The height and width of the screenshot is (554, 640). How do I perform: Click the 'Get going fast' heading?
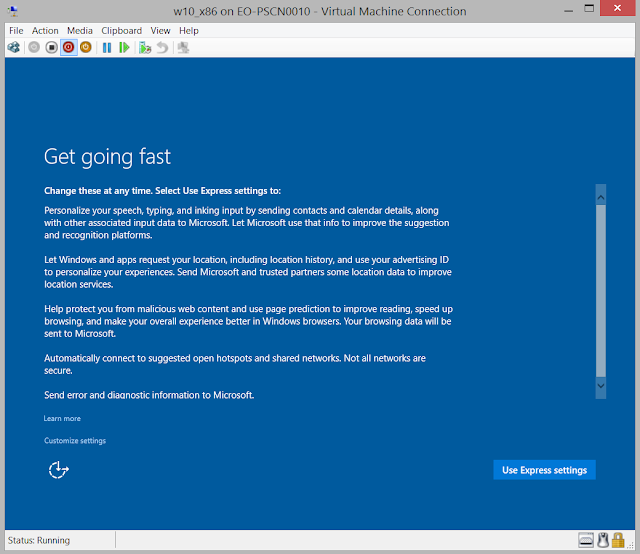tap(107, 157)
